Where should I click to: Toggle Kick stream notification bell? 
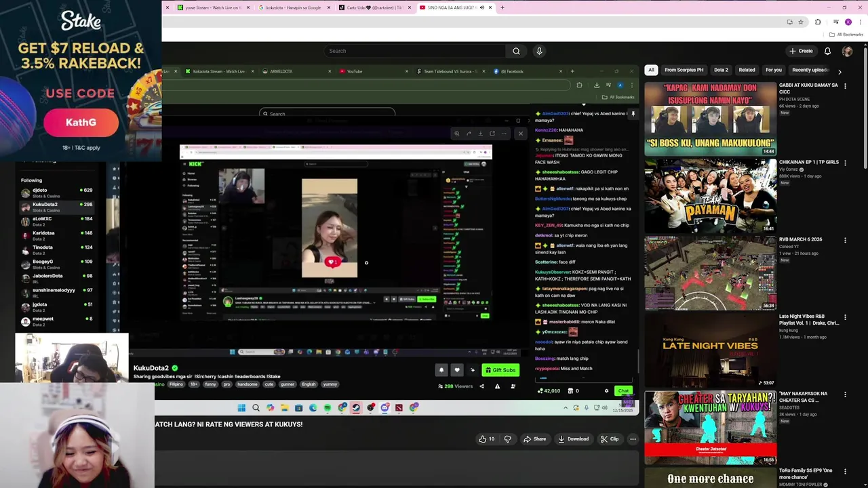[441, 370]
